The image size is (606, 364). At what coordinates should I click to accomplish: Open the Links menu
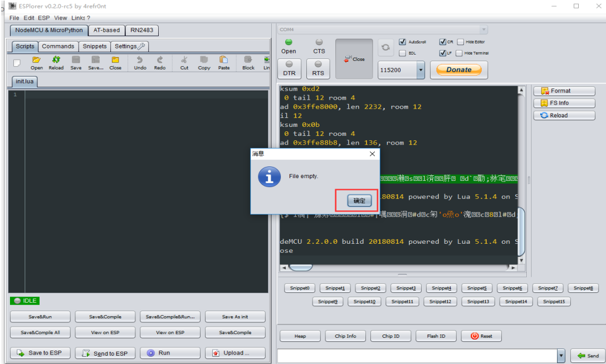[x=78, y=18]
